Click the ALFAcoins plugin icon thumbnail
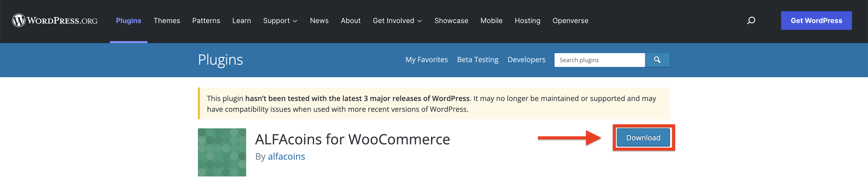868x194 pixels. 222,152
